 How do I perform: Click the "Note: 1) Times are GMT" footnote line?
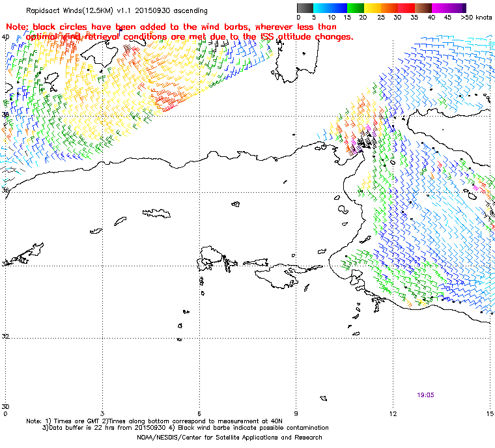[154, 421]
